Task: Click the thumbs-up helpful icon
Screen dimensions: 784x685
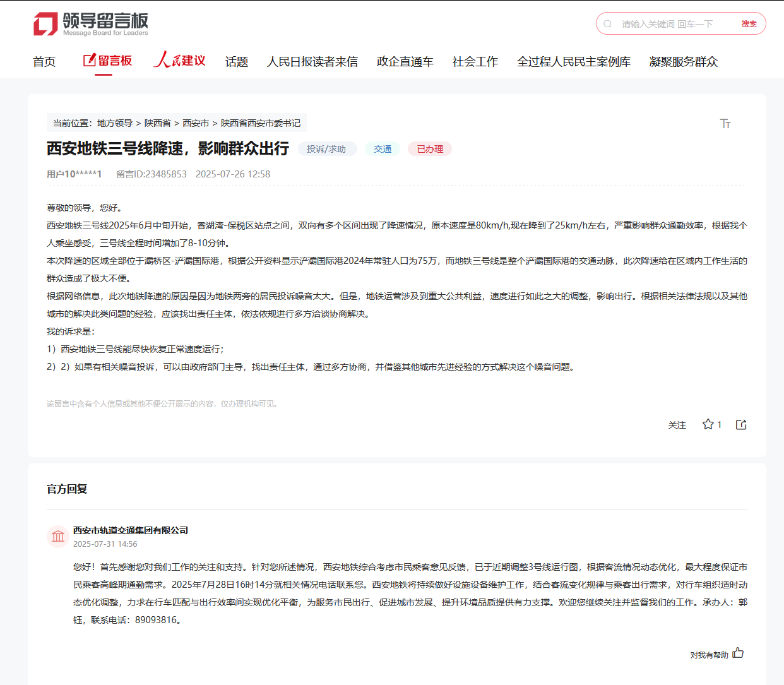Action: (738, 653)
